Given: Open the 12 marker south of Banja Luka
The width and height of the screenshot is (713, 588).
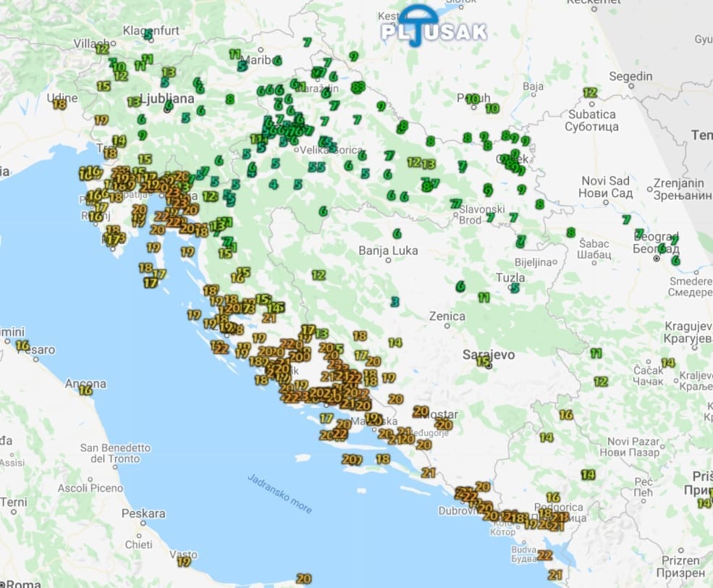Looking at the screenshot, I should coord(318,274).
